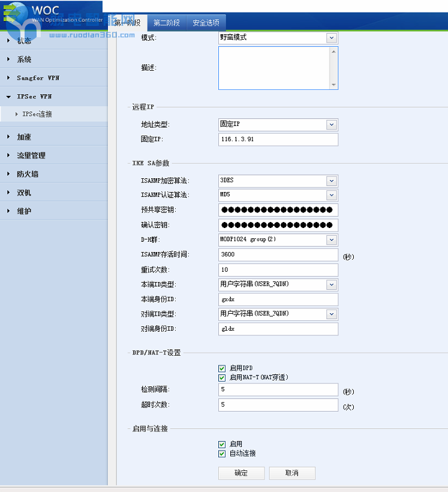Open the D-H群 dropdown
This screenshot has width=448, height=492.
coord(331,239)
